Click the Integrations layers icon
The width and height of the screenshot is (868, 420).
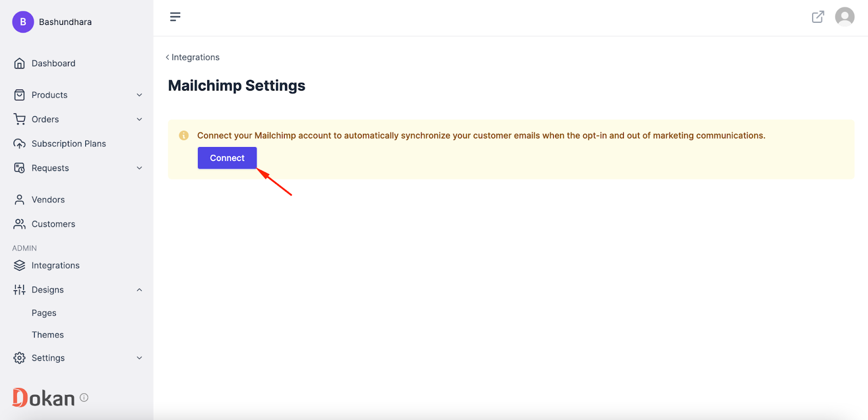[x=20, y=265]
